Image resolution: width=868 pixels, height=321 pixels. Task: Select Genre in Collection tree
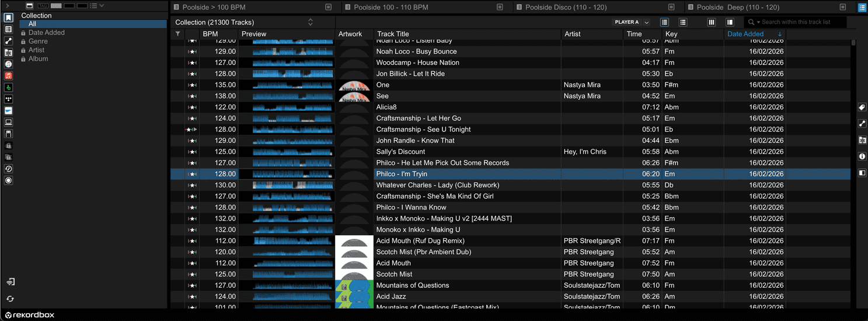[x=38, y=41]
